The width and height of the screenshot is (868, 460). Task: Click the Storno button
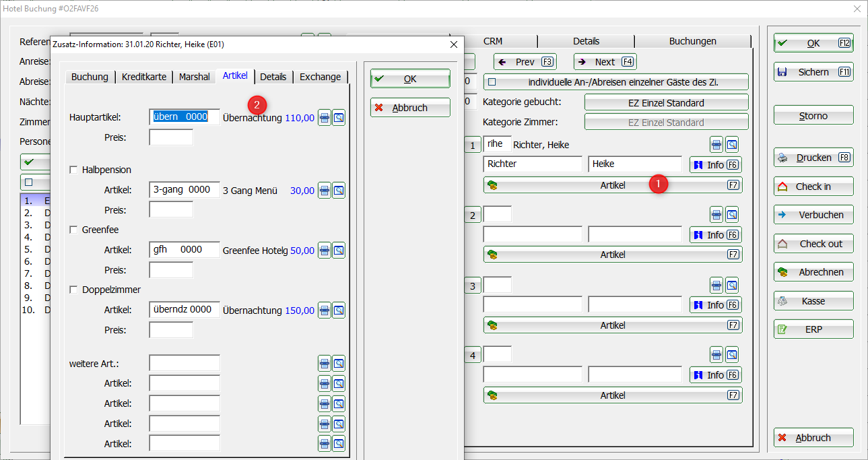[813, 116]
